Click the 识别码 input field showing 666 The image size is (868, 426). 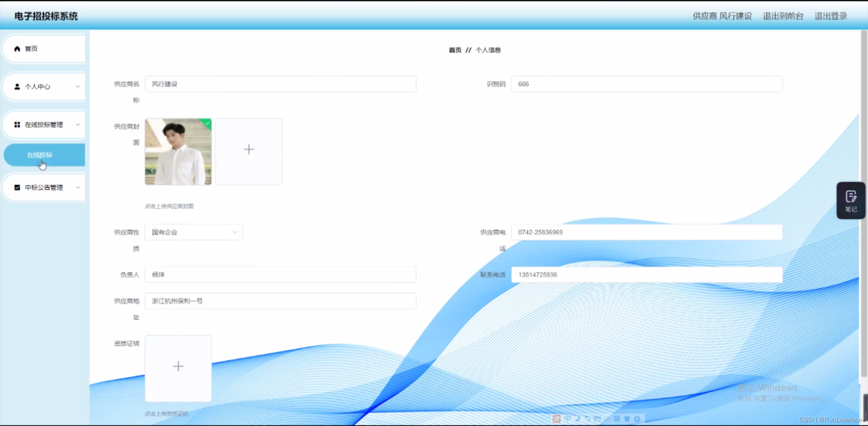647,84
